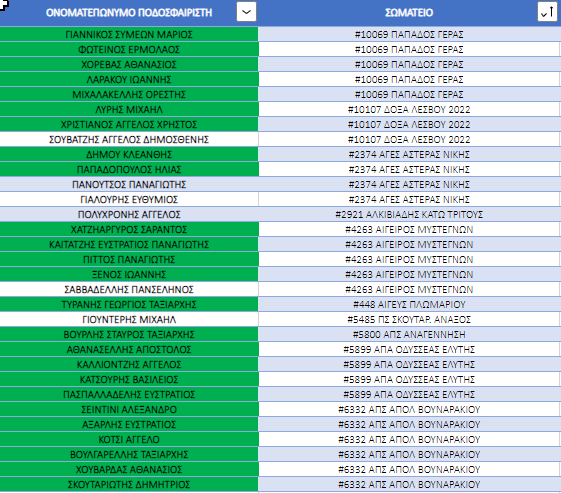Select cell ΠΟΛΥΧΡΟΝΗΣ ΑΓΓΕΛΟΣ
This screenshot has height=493, width=561.
point(129,215)
